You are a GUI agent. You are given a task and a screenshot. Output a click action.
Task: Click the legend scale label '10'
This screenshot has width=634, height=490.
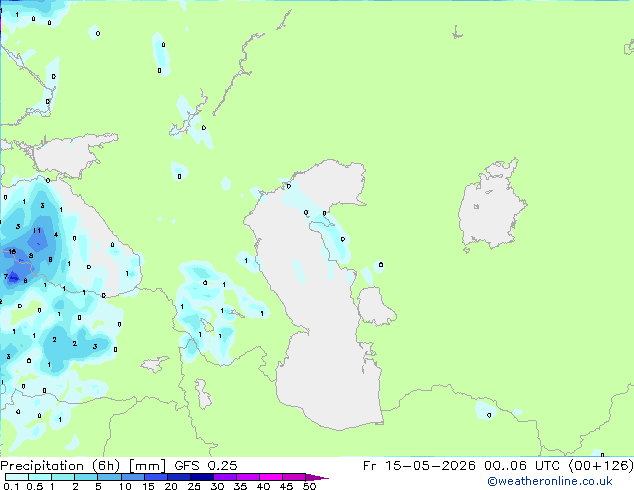click(x=125, y=486)
